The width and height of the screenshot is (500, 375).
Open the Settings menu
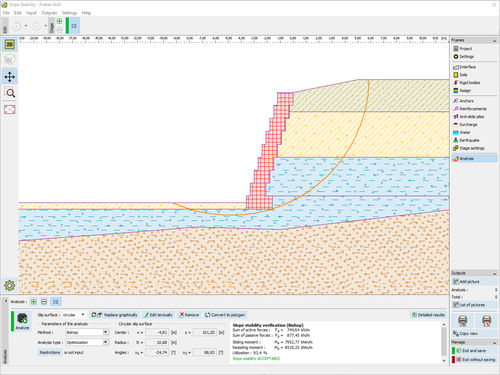[x=69, y=13]
